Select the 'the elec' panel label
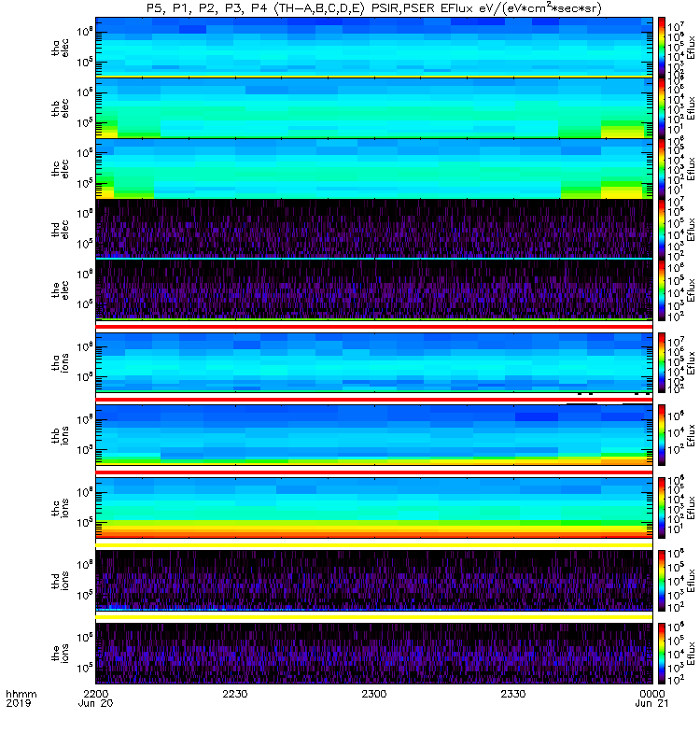Image resolution: width=700 pixels, height=747 pixels. [60, 289]
